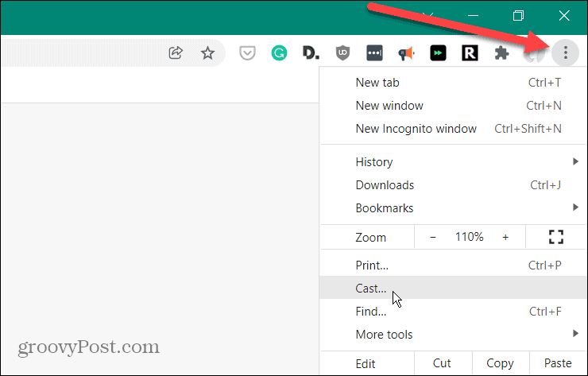Viewport: 588px width, 376px height.
Task: Click the Share this page icon
Action: (176, 53)
